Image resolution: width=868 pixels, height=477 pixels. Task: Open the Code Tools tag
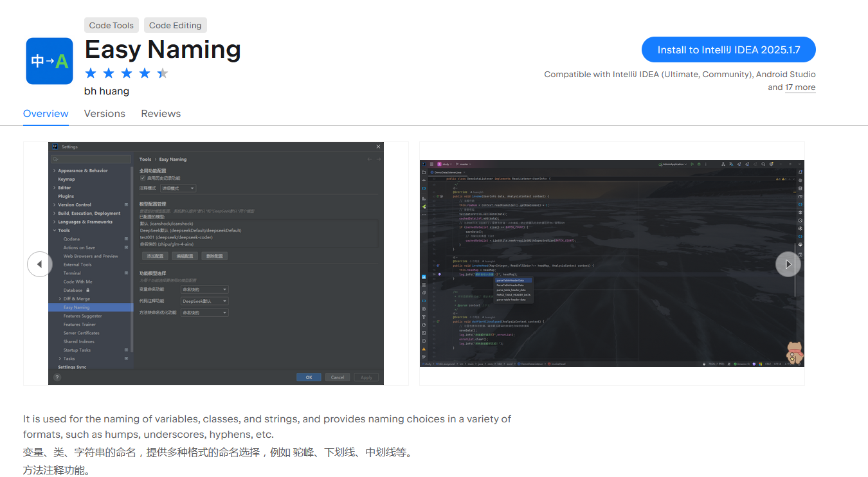click(111, 26)
